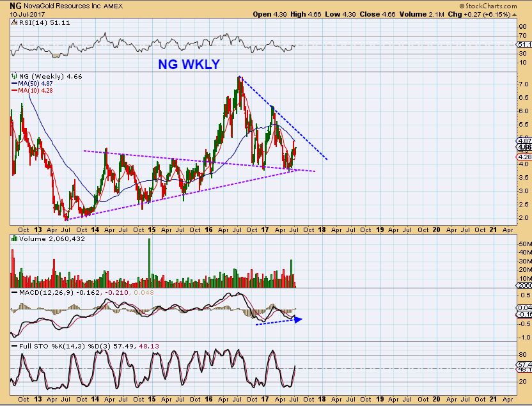The width and height of the screenshot is (532, 406).
Task: Click the Close 4.66 value in header
Action: (378, 14)
